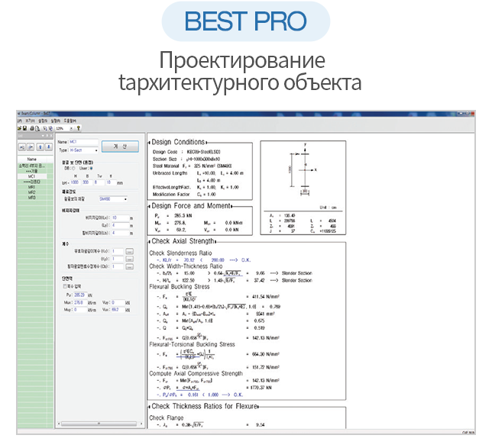Click the flange thickness field with 10
Viewport: 492px width, 448px height.
pos(111,182)
